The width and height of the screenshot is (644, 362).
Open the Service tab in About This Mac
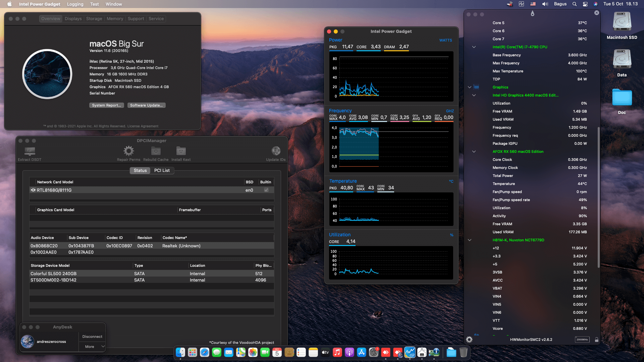[156, 19]
